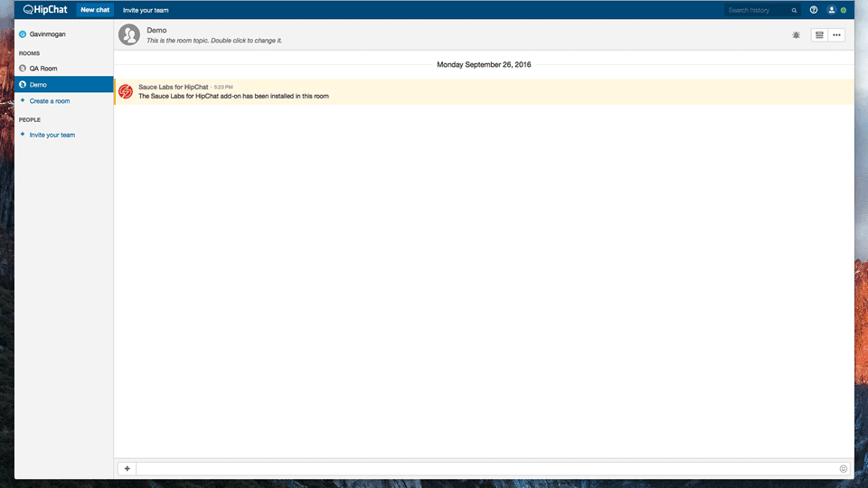Open Invite your team in top bar

pos(146,10)
